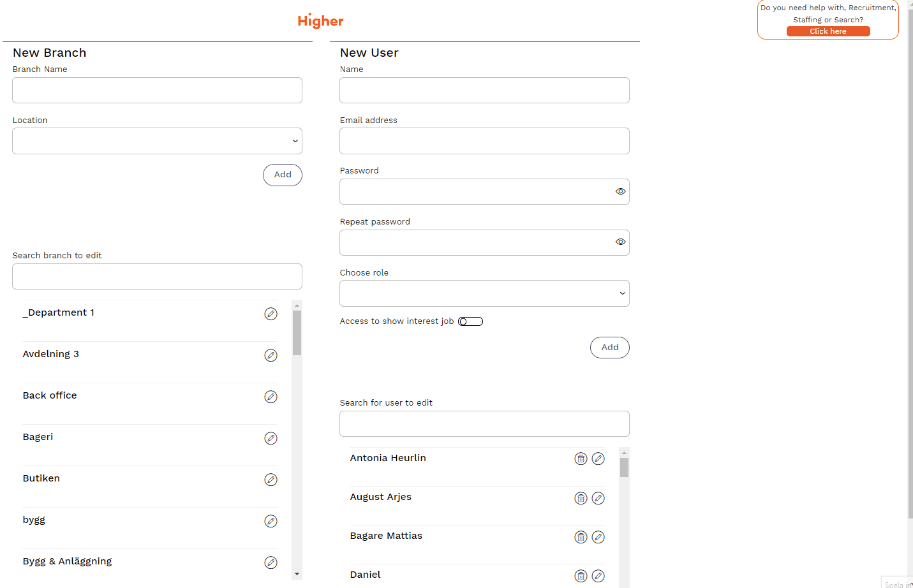The height and width of the screenshot is (588, 913).
Task: Open the Location dropdown
Action: pos(157,141)
